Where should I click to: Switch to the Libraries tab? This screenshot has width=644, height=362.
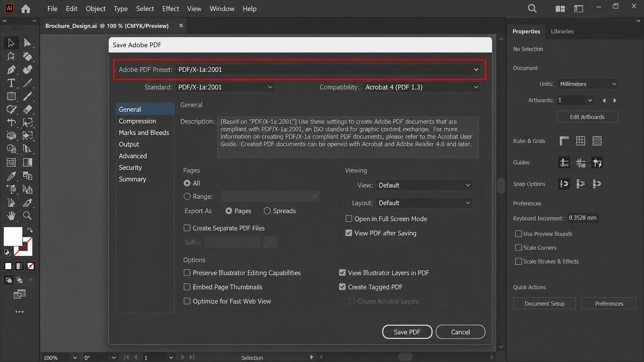click(562, 32)
